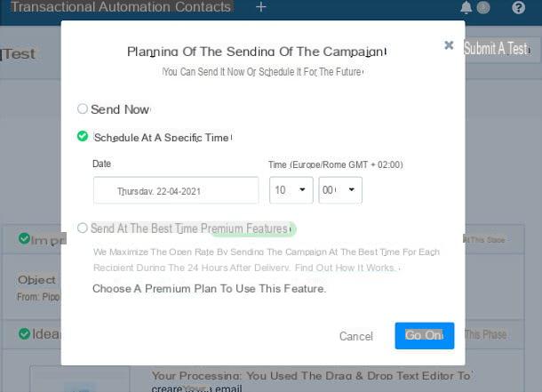Select Schedule At A Specific Time option
Screen dimensions: 542x392
coord(83,136)
